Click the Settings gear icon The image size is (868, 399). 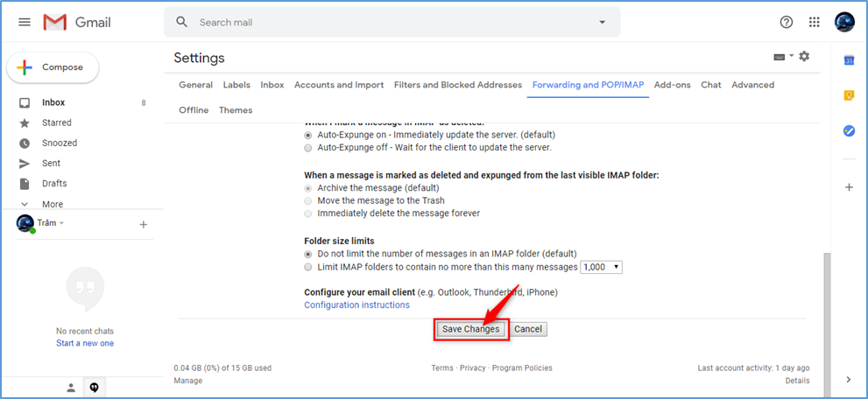(x=804, y=57)
